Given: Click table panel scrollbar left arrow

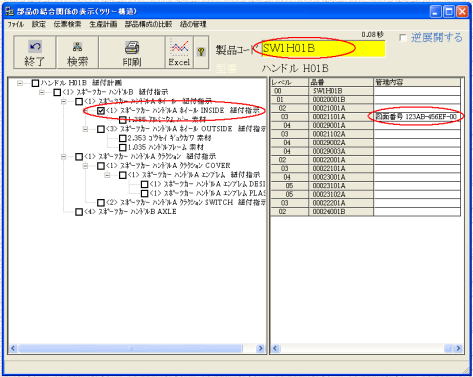Looking at the screenshot, I should pyautogui.click(x=275, y=349).
